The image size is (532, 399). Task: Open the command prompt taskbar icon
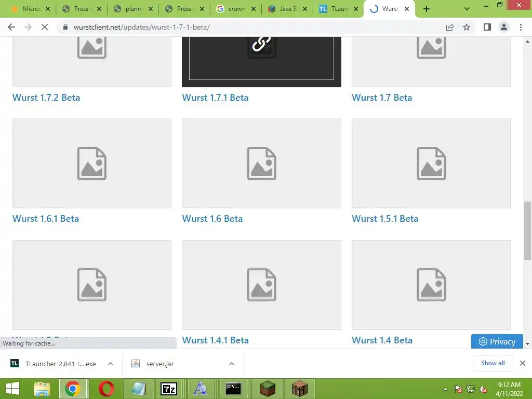(x=233, y=389)
